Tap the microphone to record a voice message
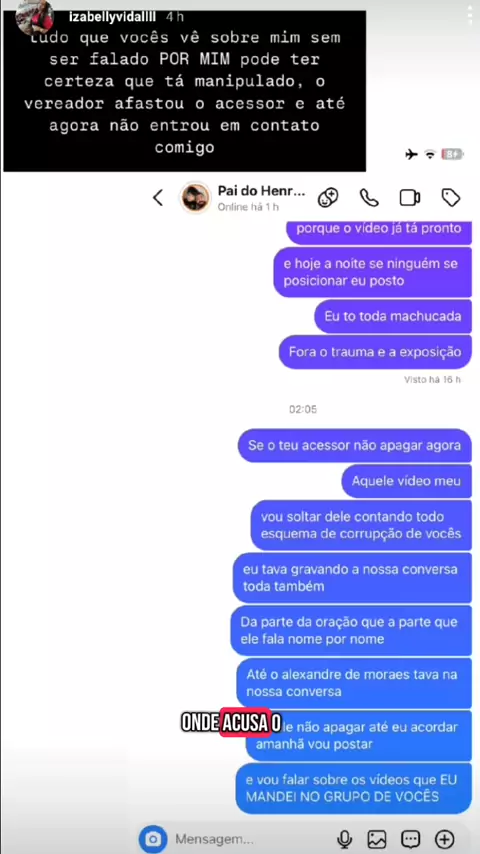This screenshot has height=854, width=480. (x=344, y=839)
